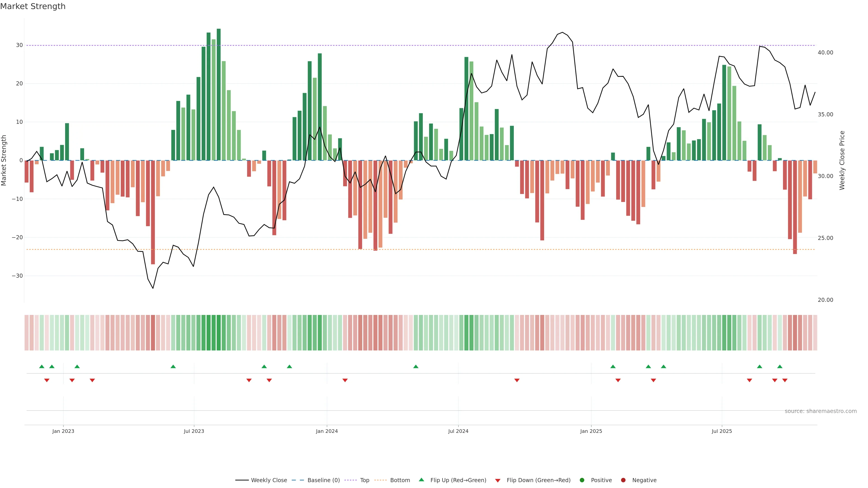Screen dimensions: 868x488
Task: Click the Jan 2025 axis label
Action: pyautogui.click(x=591, y=431)
